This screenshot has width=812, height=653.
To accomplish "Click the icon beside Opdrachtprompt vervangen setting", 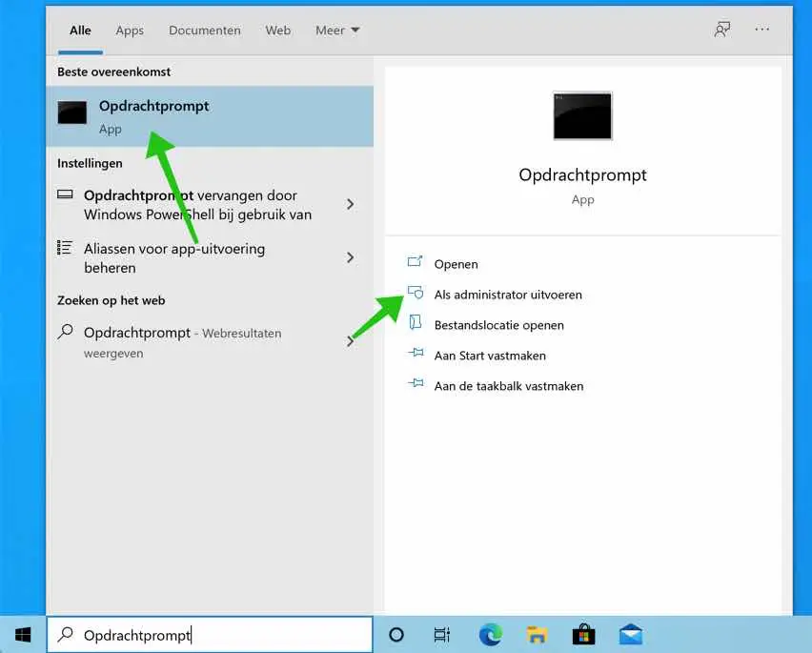I will [x=65, y=194].
